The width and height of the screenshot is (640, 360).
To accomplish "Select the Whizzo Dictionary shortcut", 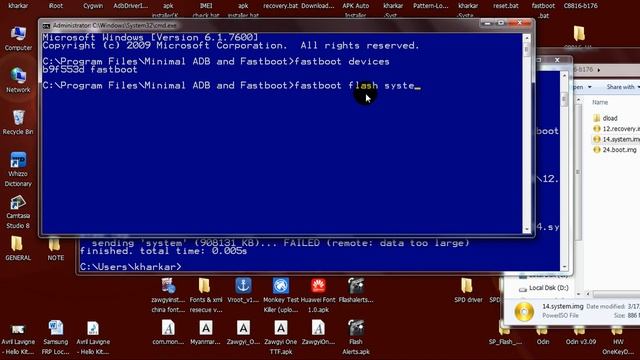I will 18,169.
